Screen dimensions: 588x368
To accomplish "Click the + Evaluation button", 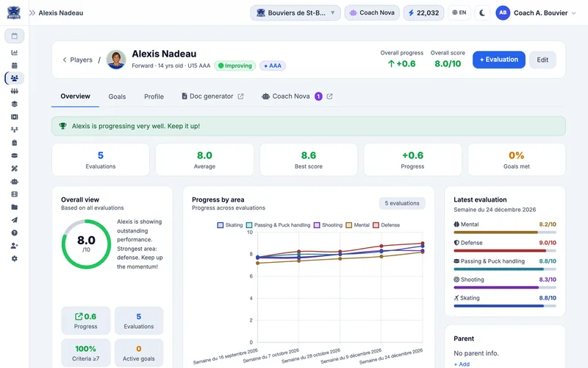I will pyautogui.click(x=499, y=60).
